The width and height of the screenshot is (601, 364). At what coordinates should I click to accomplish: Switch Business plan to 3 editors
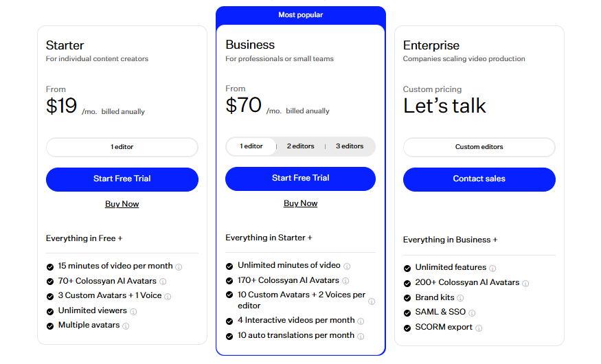350,146
